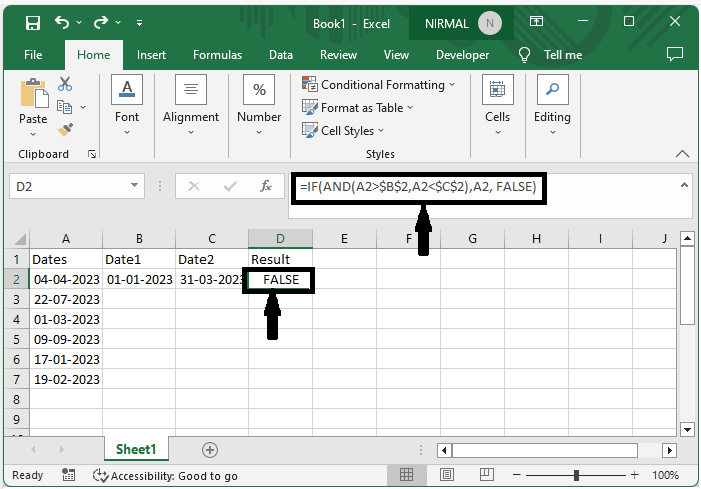
Task: Click the NIRMAL account avatar
Action: (490, 23)
